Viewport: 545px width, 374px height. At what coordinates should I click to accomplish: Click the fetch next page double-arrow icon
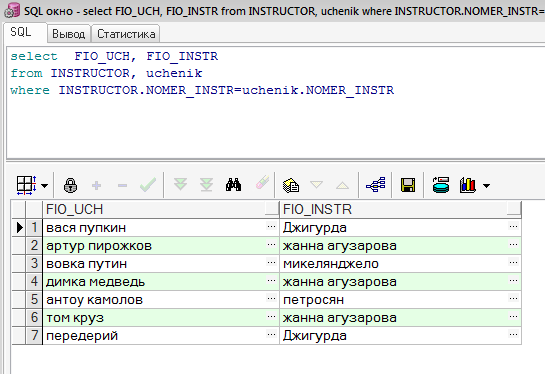pos(180,185)
